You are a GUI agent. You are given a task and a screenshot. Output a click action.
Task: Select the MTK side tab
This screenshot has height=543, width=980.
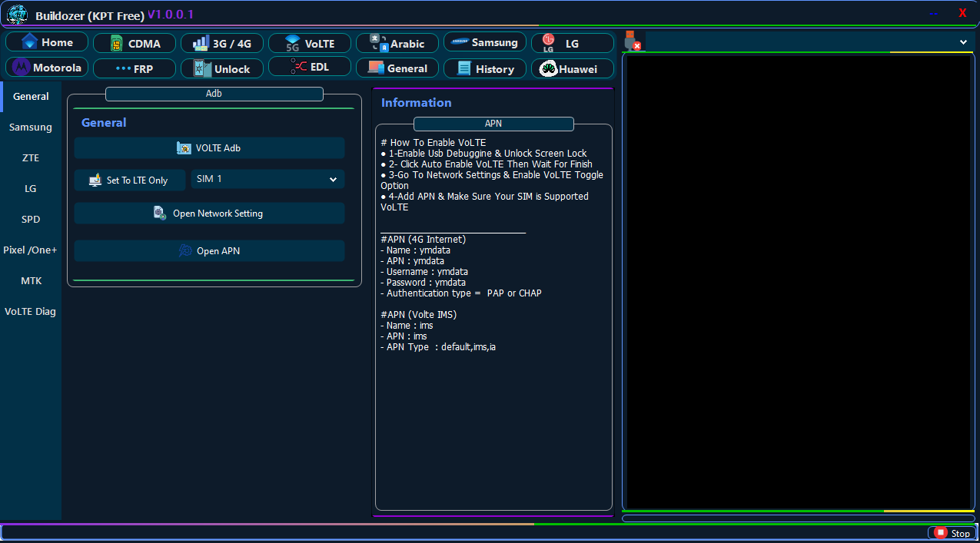pyautogui.click(x=31, y=281)
